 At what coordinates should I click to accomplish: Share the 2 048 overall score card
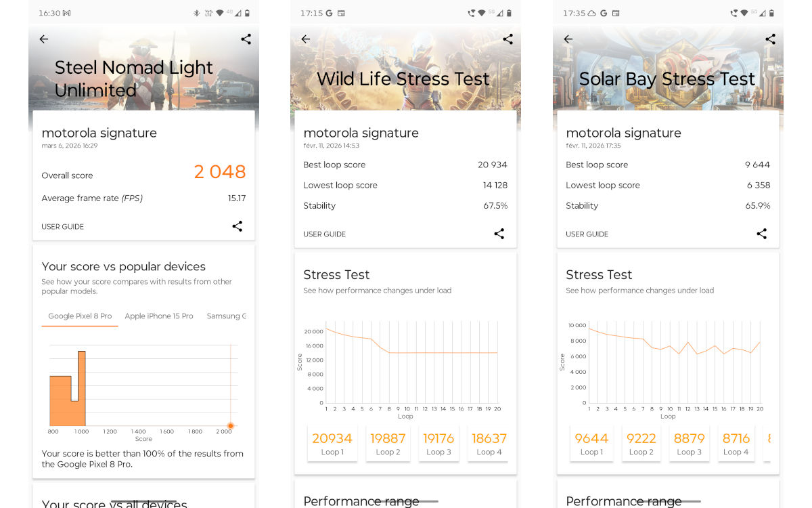[x=237, y=226]
